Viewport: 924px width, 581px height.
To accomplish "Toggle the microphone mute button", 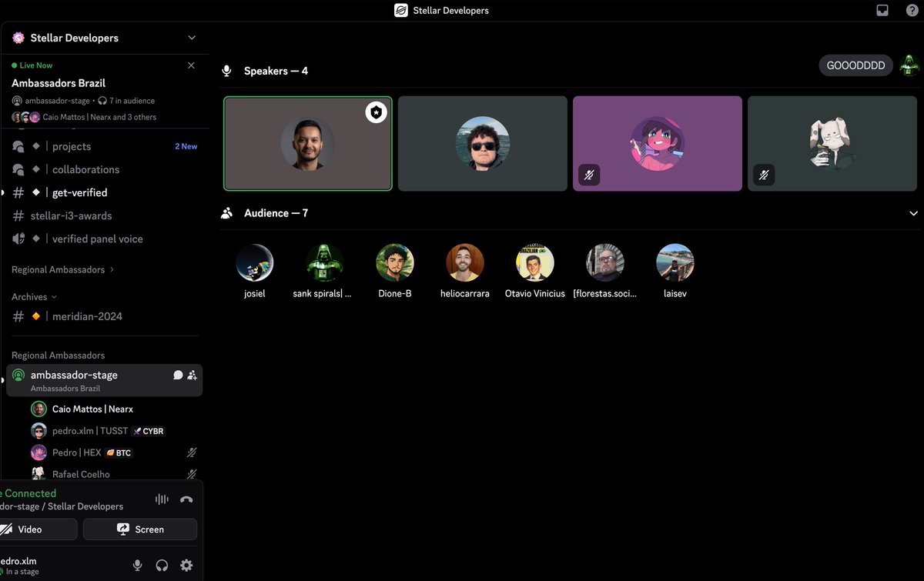I will [137, 566].
